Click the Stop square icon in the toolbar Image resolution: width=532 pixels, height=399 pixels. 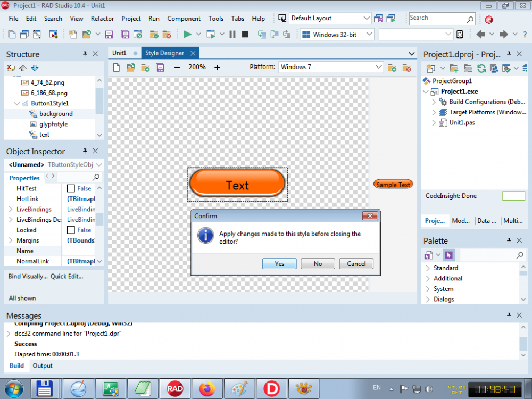(x=245, y=34)
